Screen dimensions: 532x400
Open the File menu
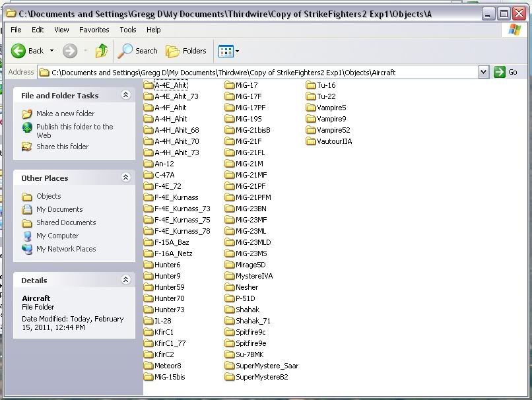point(16,30)
